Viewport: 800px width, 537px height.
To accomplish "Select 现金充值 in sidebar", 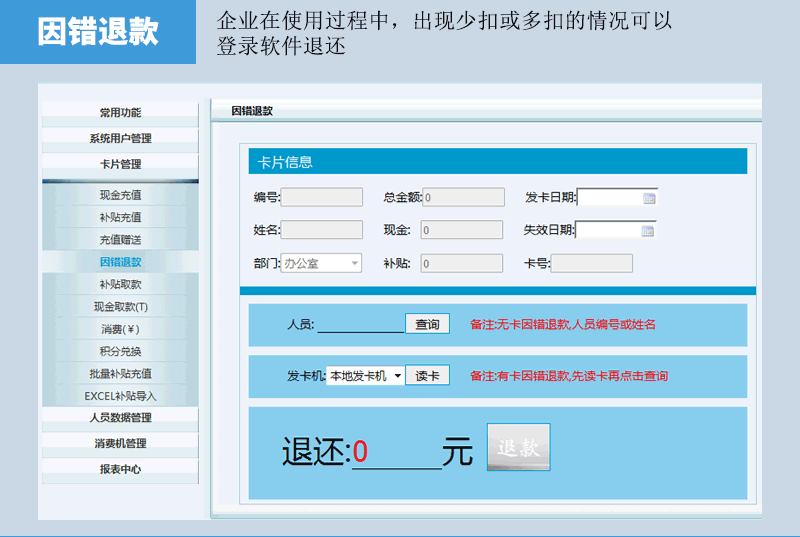I will pyautogui.click(x=120, y=195).
